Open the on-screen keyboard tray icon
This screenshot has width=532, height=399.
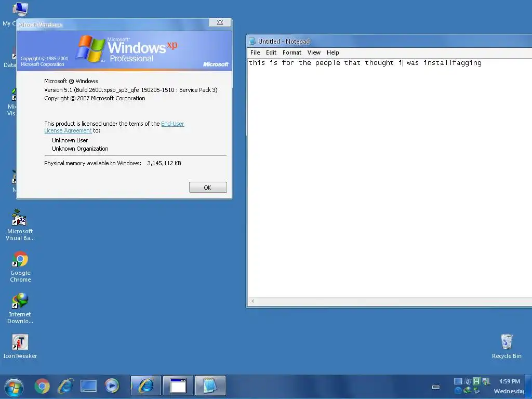tap(436, 387)
